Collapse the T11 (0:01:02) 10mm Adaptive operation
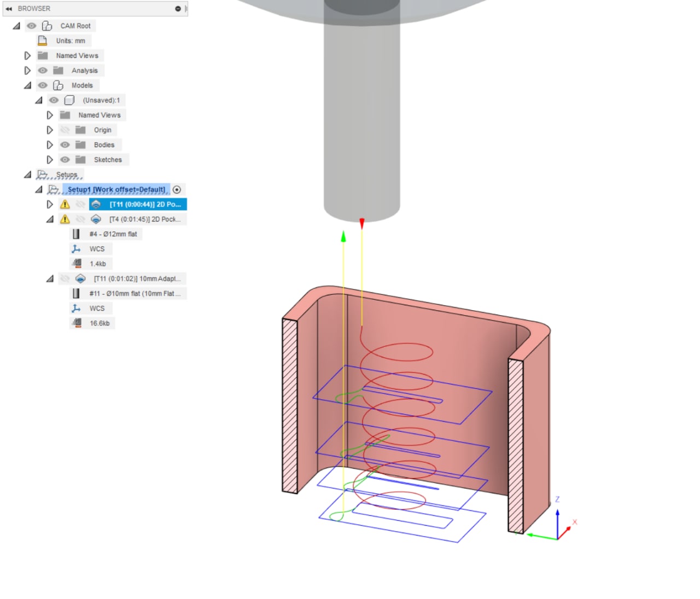This screenshot has width=700, height=599. tap(50, 278)
